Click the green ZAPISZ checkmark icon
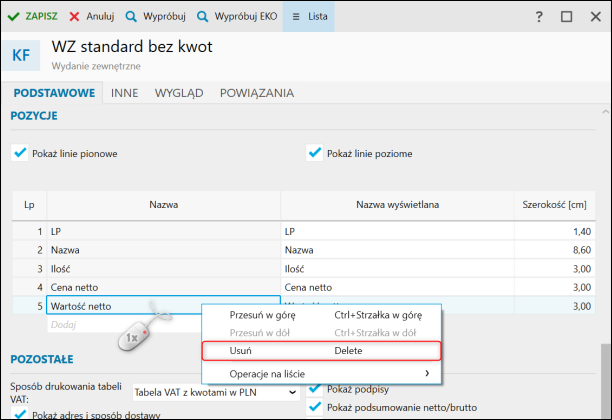Viewport: 612px width, 420px height. [x=14, y=17]
